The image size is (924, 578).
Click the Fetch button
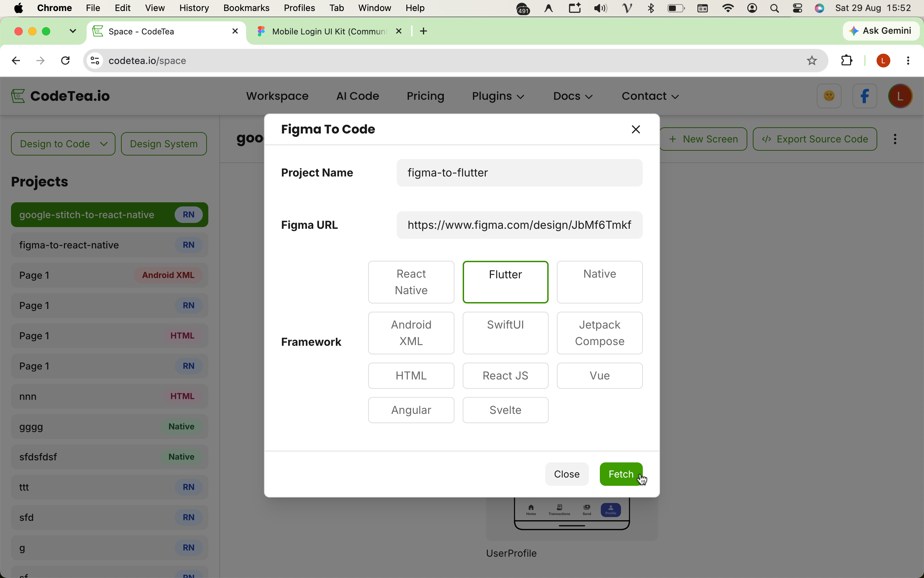(x=621, y=474)
